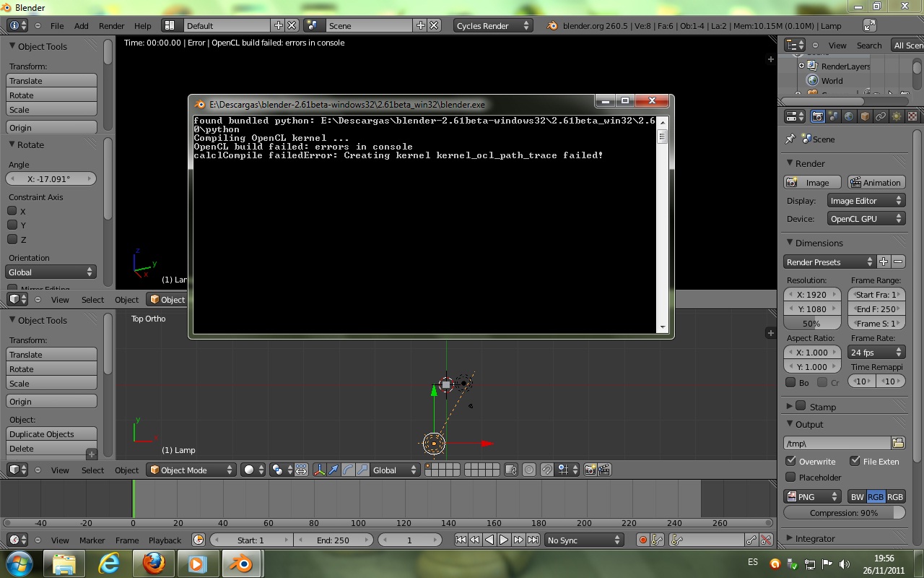The height and width of the screenshot is (578, 924).
Task: Open the Object Mode dropdown
Action: click(191, 470)
